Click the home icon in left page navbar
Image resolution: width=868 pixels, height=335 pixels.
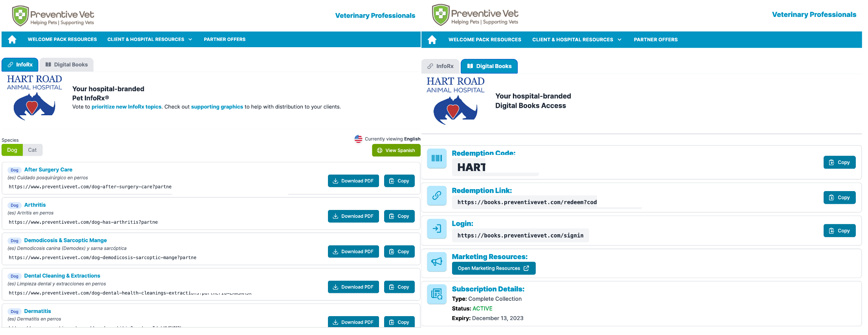12,39
